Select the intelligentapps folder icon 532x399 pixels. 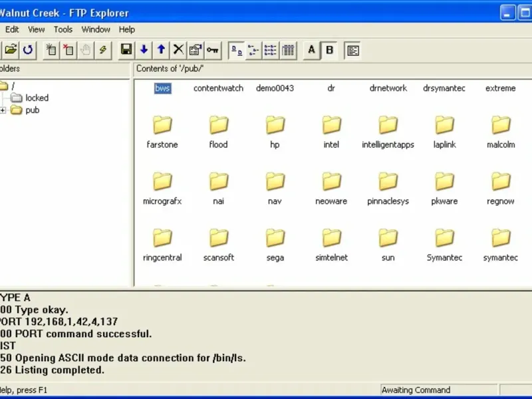coord(388,124)
